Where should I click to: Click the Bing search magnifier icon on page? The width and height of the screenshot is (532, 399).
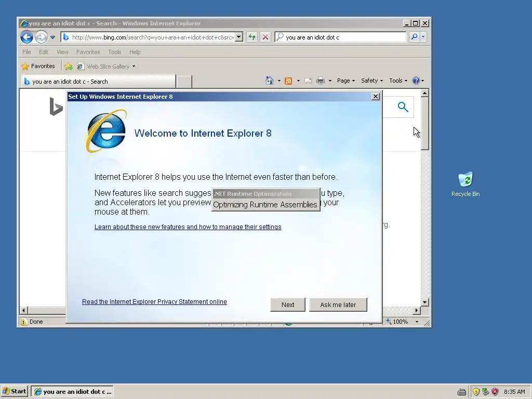pos(403,107)
